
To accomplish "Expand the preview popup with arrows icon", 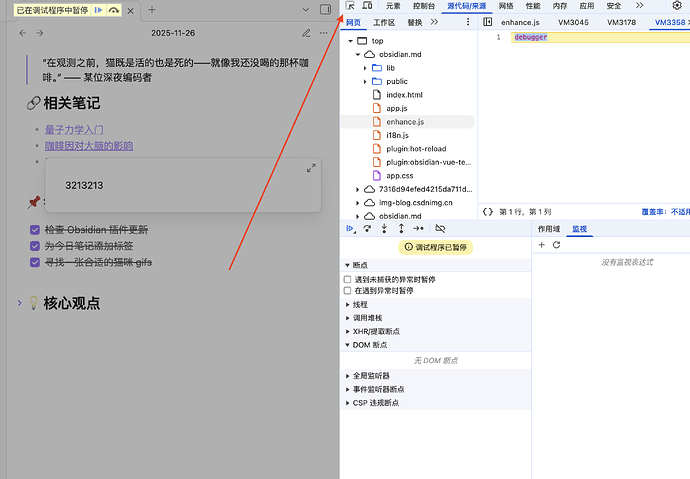I will click(x=311, y=168).
